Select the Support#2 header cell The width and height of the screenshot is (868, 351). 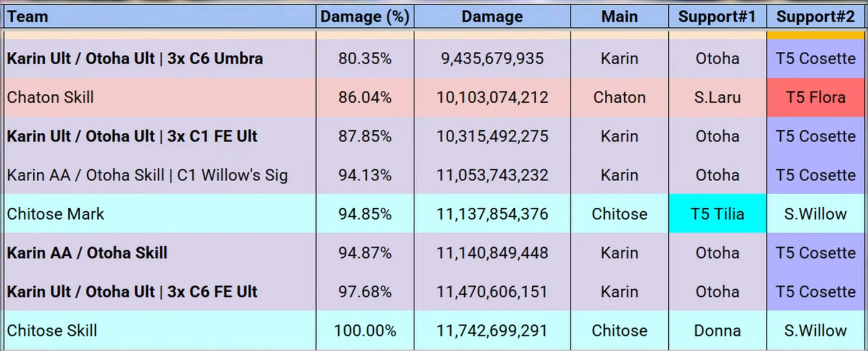[815, 17]
